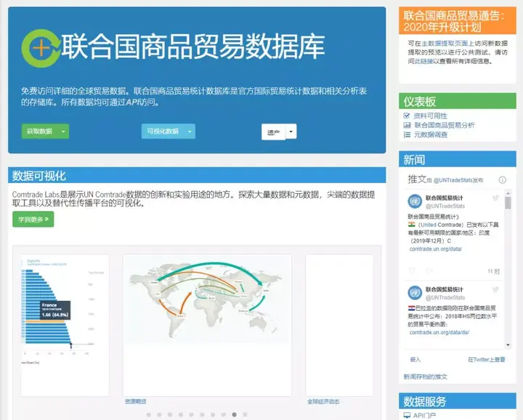Screen dimensions: 523x420
Task: Expand the 可视化数据 dropdown arrow
Action: coord(190,132)
